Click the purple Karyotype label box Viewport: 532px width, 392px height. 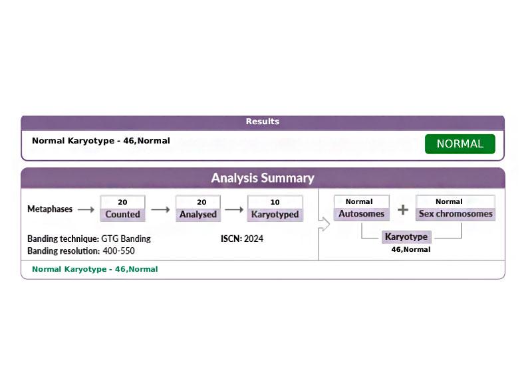(406, 237)
